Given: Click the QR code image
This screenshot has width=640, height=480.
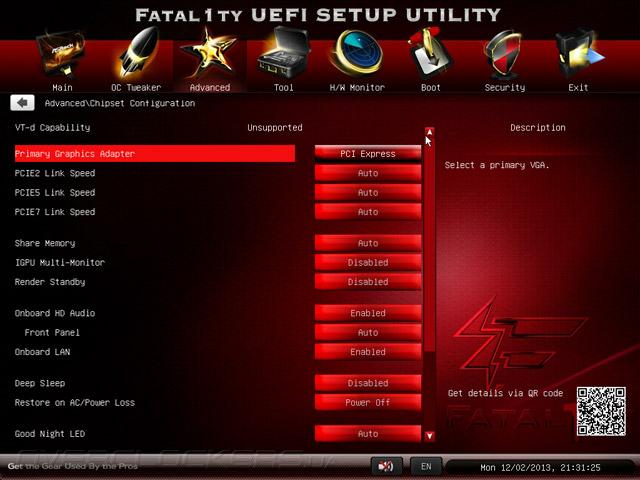Looking at the screenshot, I should click(x=601, y=411).
